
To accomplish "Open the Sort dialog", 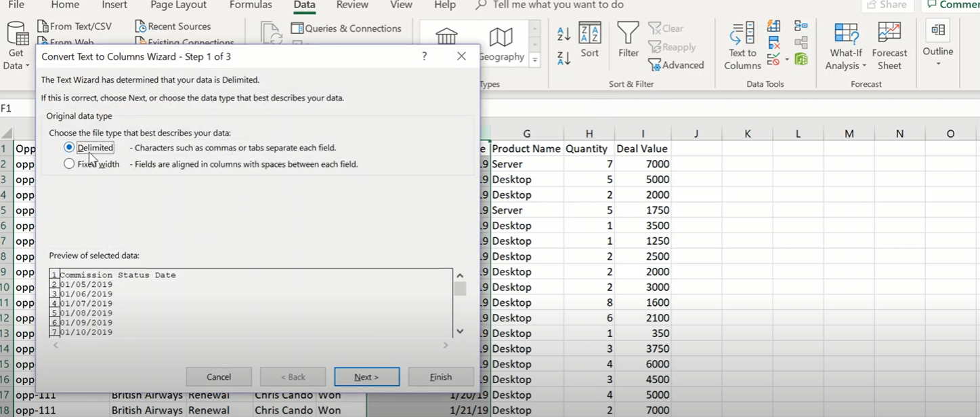I will (590, 40).
